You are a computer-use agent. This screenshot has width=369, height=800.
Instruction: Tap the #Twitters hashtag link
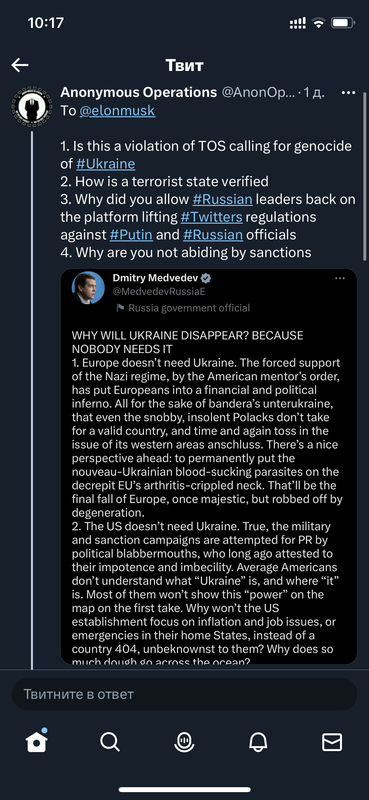point(211,217)
